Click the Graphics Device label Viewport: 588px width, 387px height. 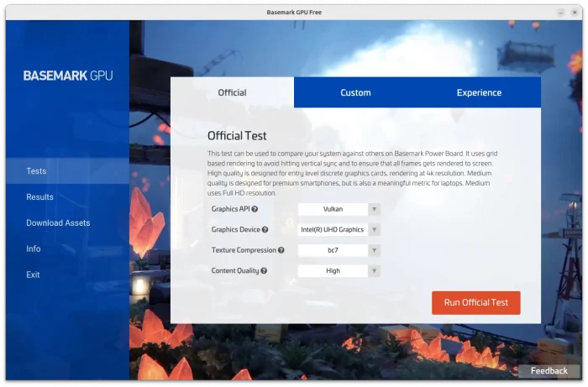click(x=235, y=230)
